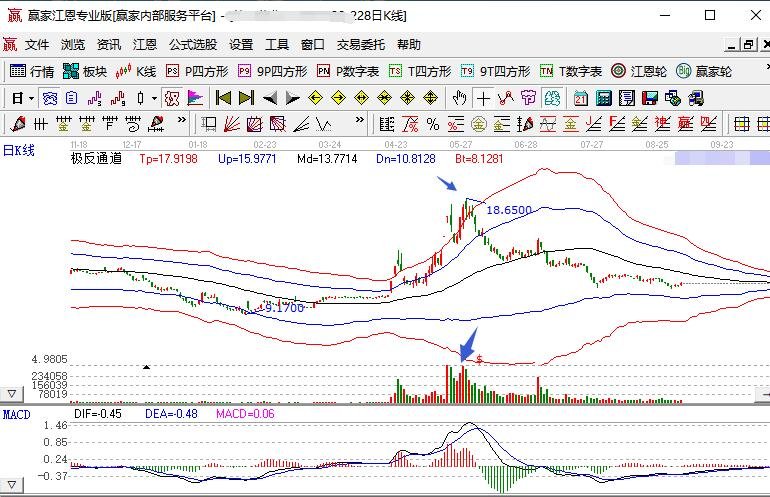This screenshot has height=497, width=770.
Task: Open the T数字表 tool
Action: [x=571, y=72]
